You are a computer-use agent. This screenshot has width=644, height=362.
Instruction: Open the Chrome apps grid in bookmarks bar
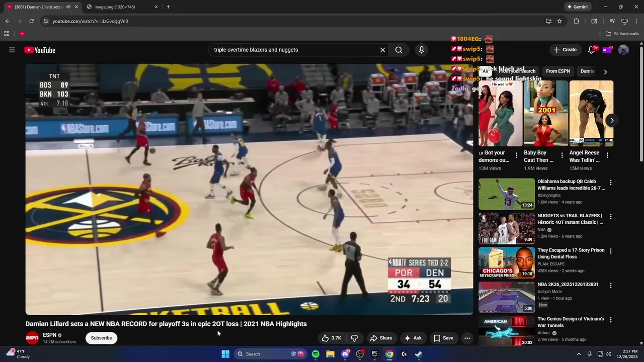pyautogui.click(x=7, y=34)
